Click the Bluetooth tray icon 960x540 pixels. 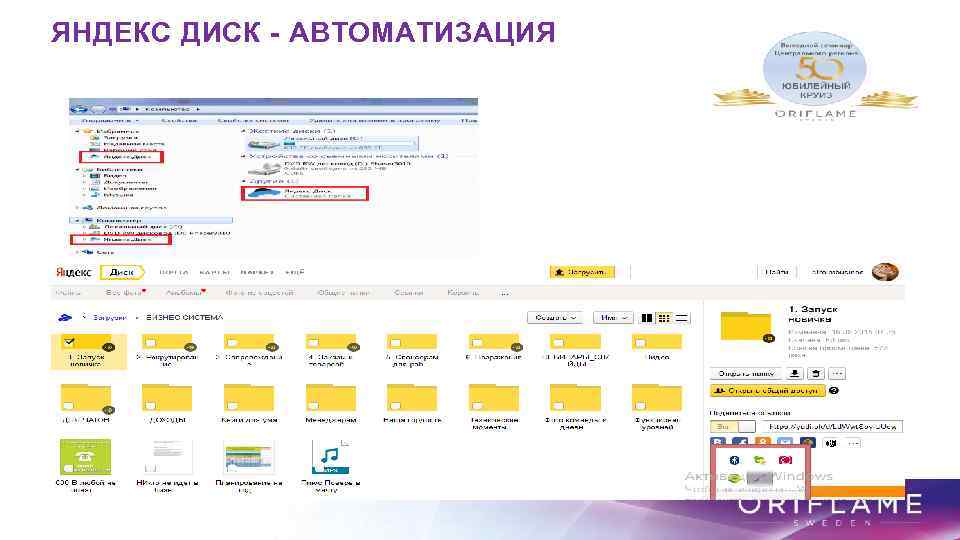[x=734, y=460]
